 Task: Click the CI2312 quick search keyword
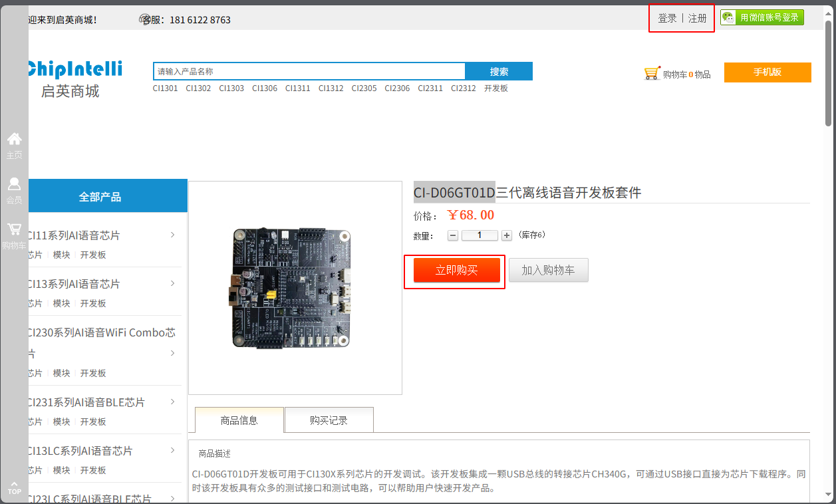[x=464, y=88]
